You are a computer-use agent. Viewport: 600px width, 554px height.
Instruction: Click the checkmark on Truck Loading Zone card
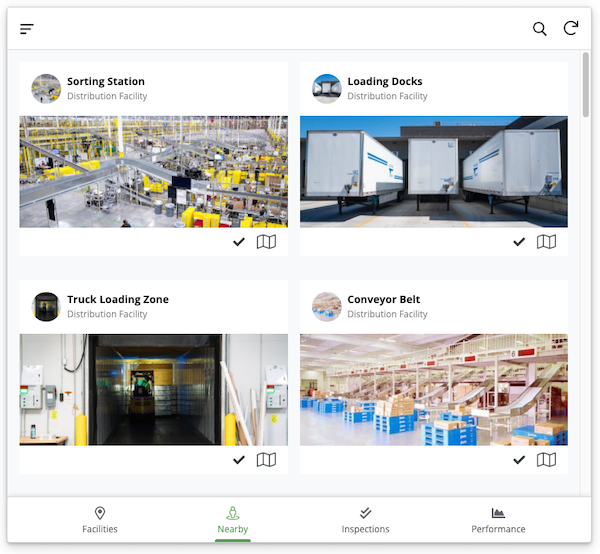239,460
